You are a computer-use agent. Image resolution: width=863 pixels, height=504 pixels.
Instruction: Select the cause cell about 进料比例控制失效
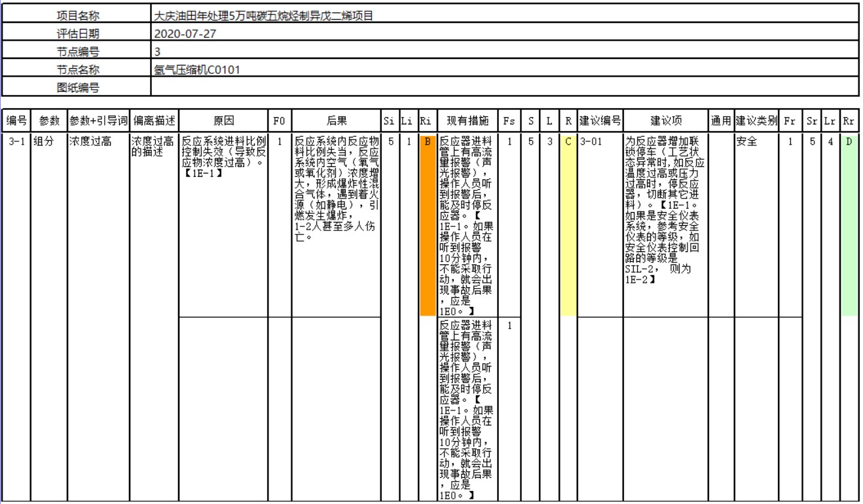click(x=223, y=225)
